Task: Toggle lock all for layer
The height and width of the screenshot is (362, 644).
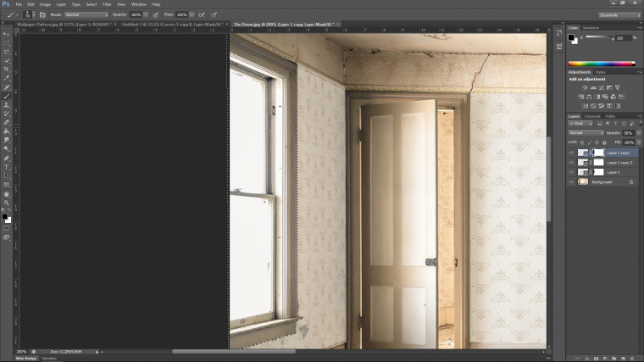Action: pos(604,142)
